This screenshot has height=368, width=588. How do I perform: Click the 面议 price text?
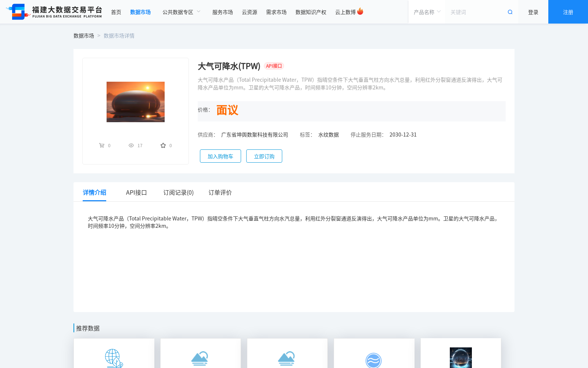227,110
